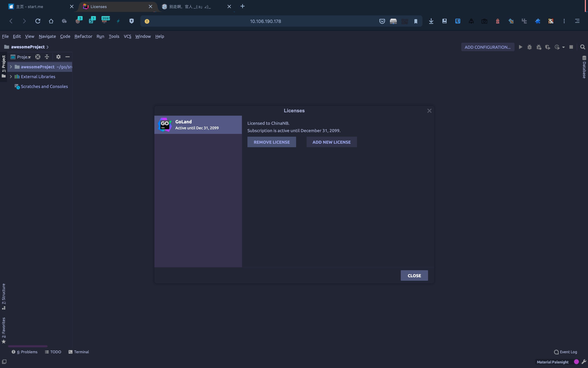The height and width of the screenshot is (368, 588).
Task: Open the shield security icon in toolbar
Action: (131, 21)
